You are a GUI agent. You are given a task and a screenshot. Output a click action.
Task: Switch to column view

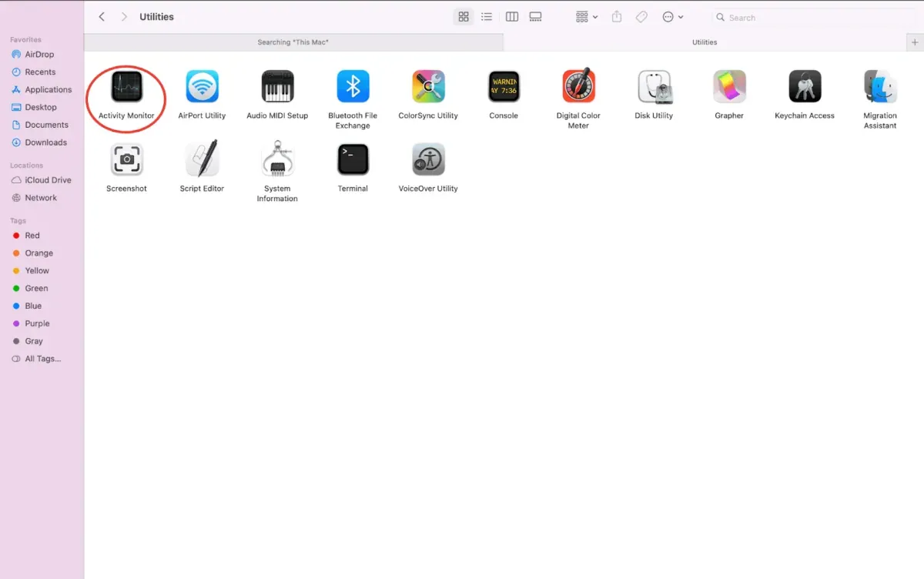[x=512, y=17]
